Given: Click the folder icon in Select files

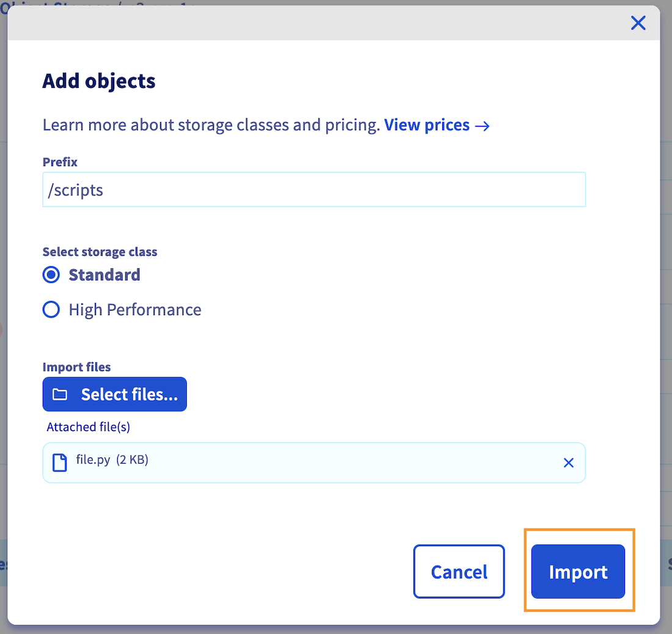Looking at the screenshot, I should [x=60, y=395].
